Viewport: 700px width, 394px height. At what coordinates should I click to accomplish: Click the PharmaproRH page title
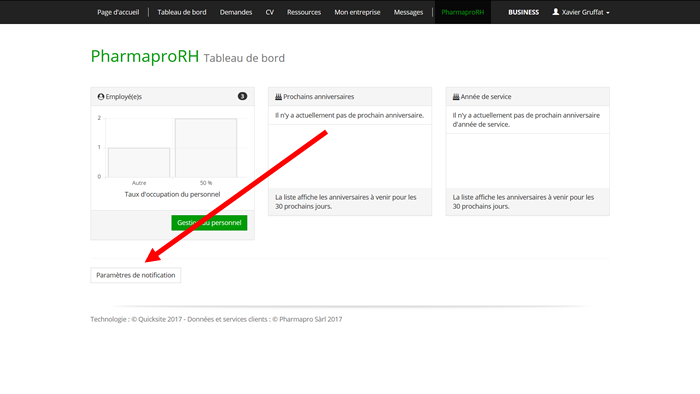(145, 56)
